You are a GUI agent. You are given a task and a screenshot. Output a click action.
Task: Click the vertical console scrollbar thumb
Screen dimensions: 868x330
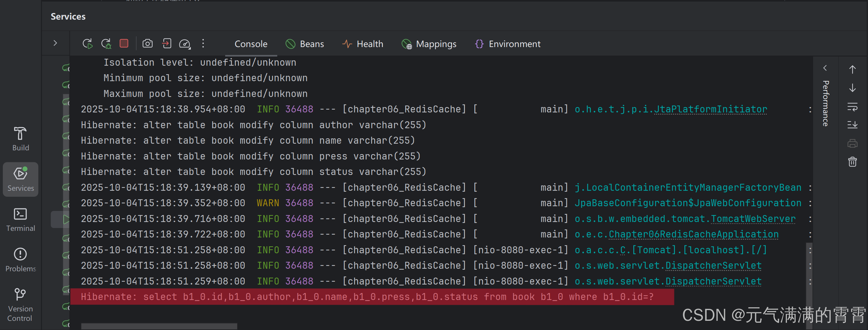[x=810, y=285]
